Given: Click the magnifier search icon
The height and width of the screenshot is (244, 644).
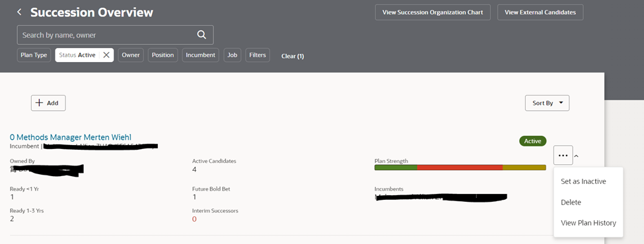Looking at the screenshot, I should (201, 35).
